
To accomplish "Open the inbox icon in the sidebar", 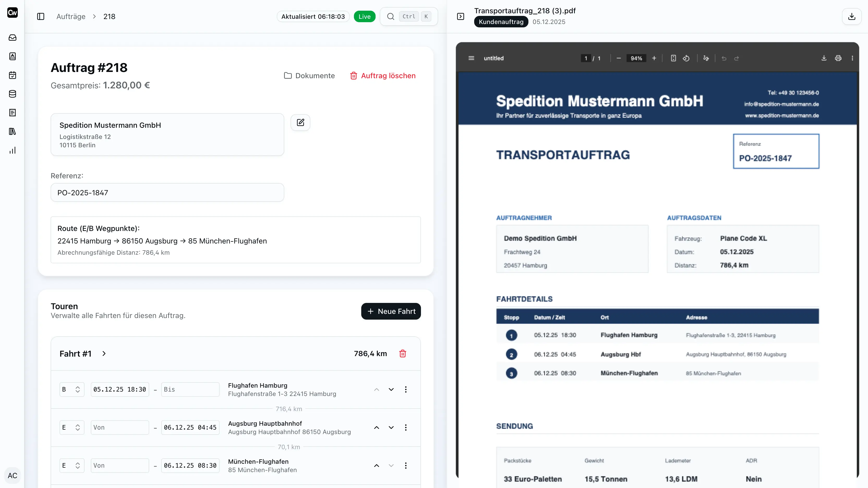I will pyautogui.click(x=13, y=38).
